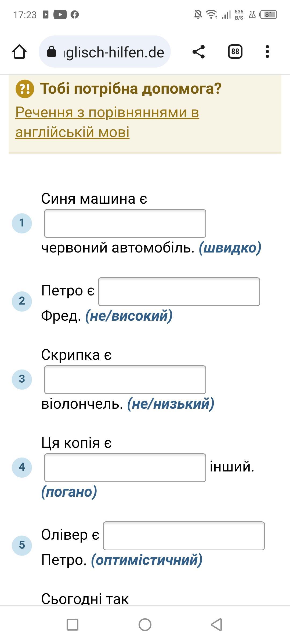The height and width of the screenshot is (644, 290).
Task: Tap the lock icon in address bar
Action: pos(52,52)
